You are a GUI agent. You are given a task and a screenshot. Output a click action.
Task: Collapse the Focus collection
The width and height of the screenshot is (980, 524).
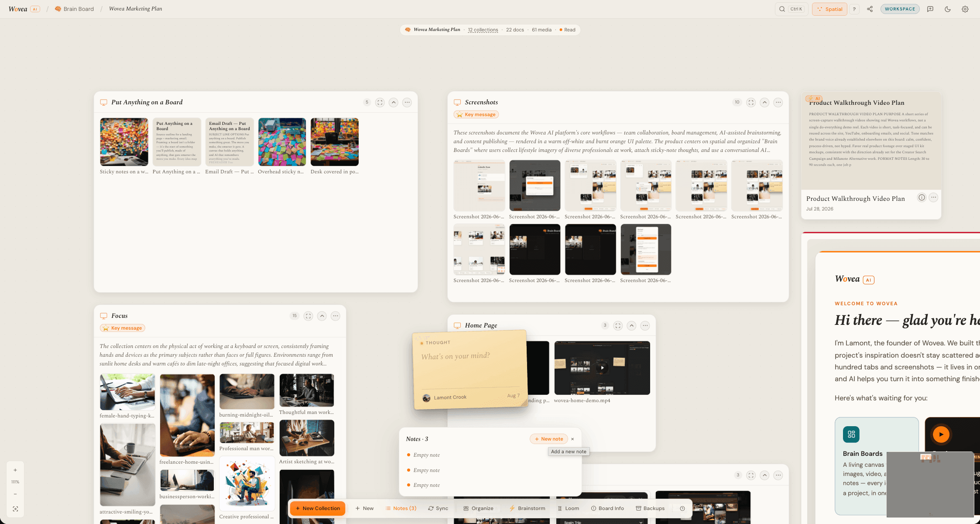click(x=322, y=316)
